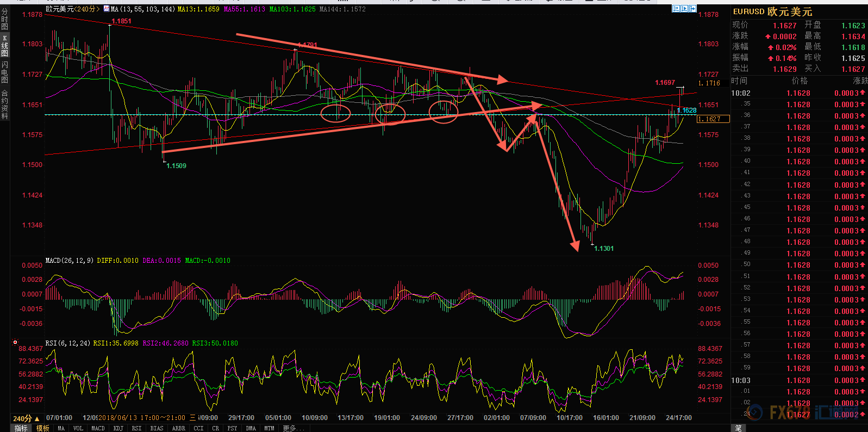Click the EURUSD 欧元美元 title
The height and width of the screenshot is (432, 868).
click(x=772, y=12)
